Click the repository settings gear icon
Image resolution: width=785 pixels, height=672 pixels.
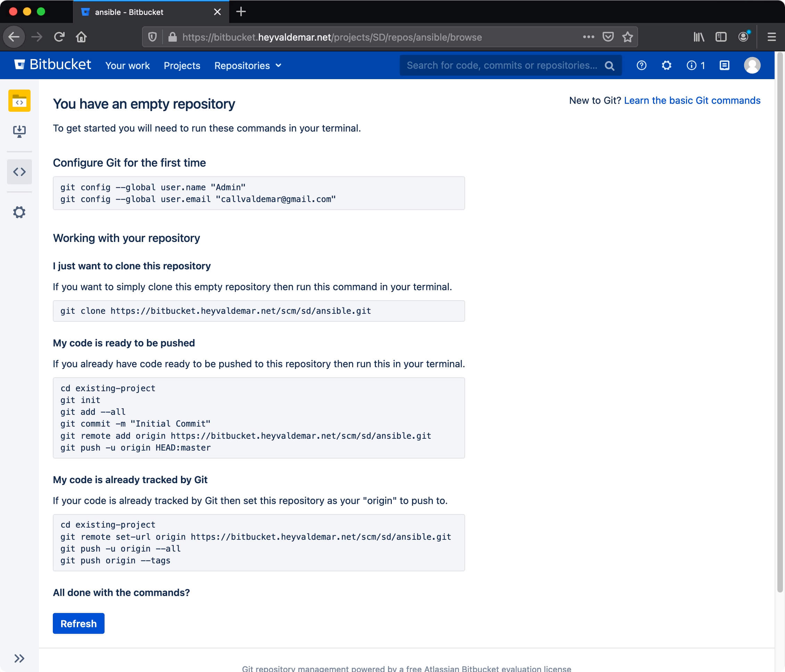pos(19,212)
